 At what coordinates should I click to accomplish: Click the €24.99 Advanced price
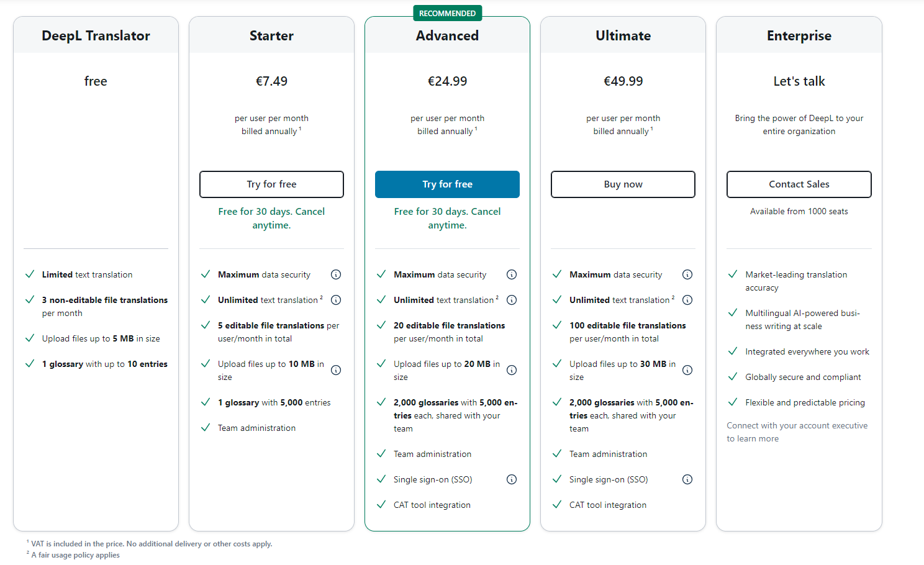tap(447, 81)
